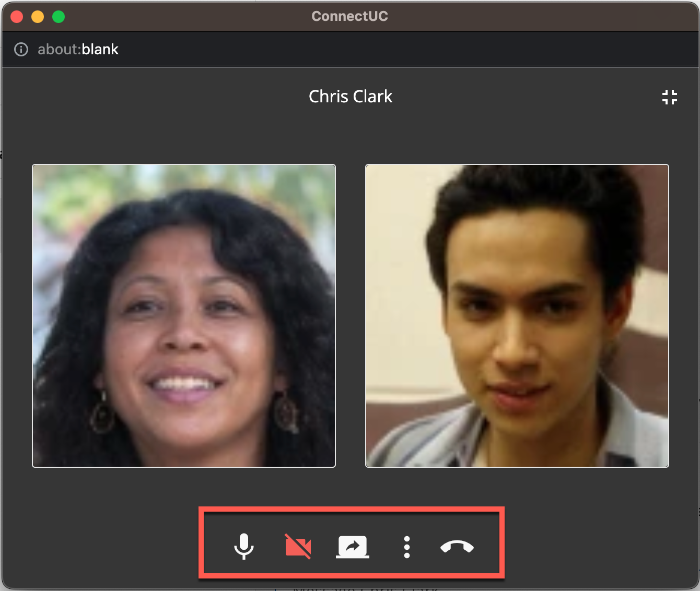The image size is (700, 591).
Task: Click the Chris Clark caller name
Action: click(x=351, y=97)
